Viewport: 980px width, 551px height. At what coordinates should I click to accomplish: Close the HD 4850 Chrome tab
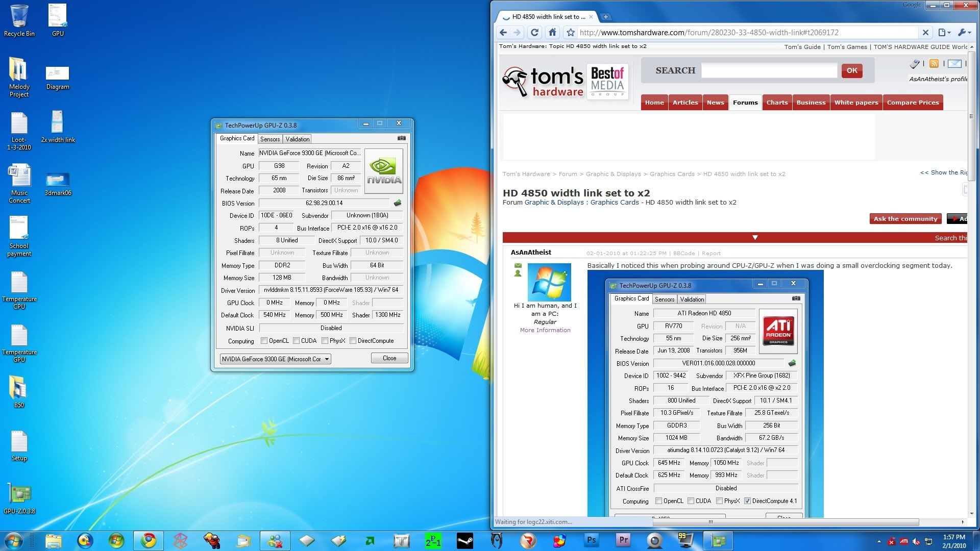[x=591, y=17]
